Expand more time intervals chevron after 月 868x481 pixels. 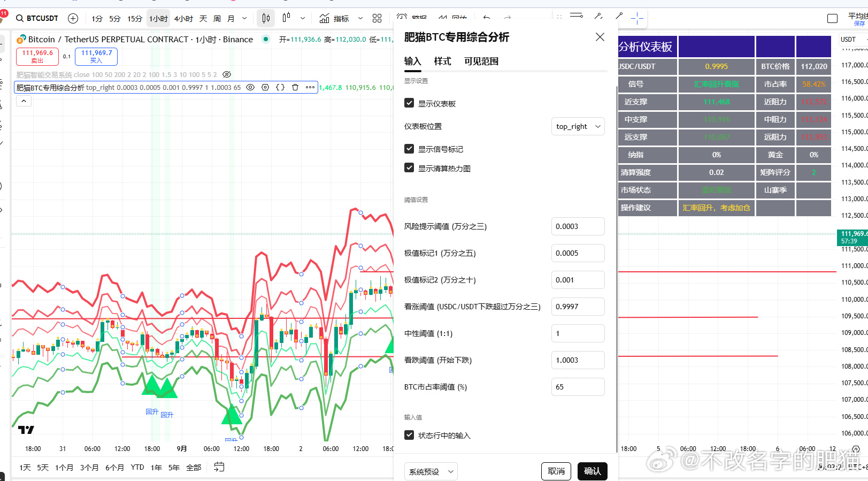244,18
